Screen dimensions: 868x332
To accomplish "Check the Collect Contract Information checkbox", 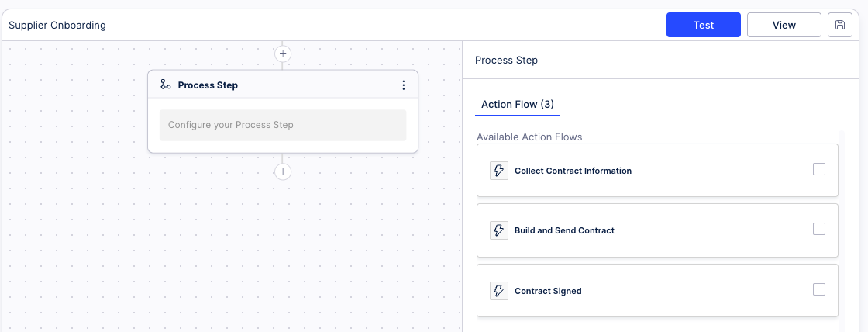I will click(818, 169).
